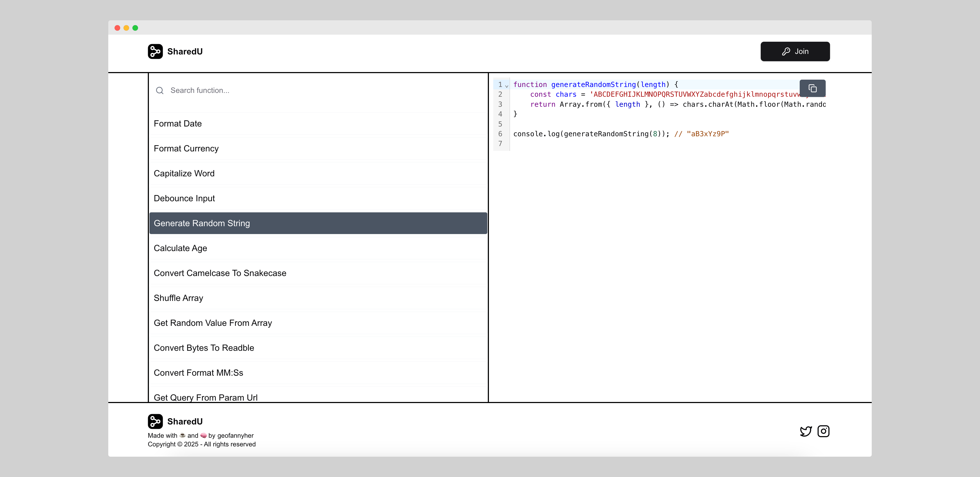Click the SharedU logo icon in footer
980x477 pixels.
pyautogui.click(x=155, y=421)
